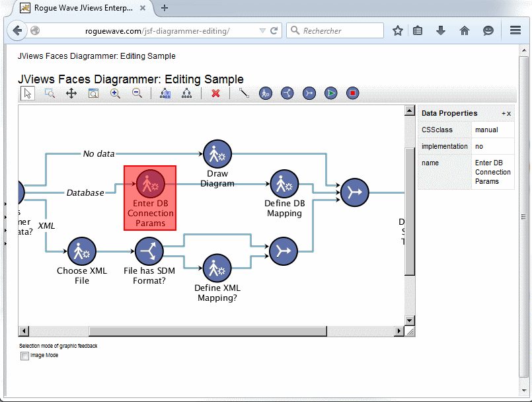532x402 pixels.
Task: Open a new browser tab
Action: click(165, 9)
